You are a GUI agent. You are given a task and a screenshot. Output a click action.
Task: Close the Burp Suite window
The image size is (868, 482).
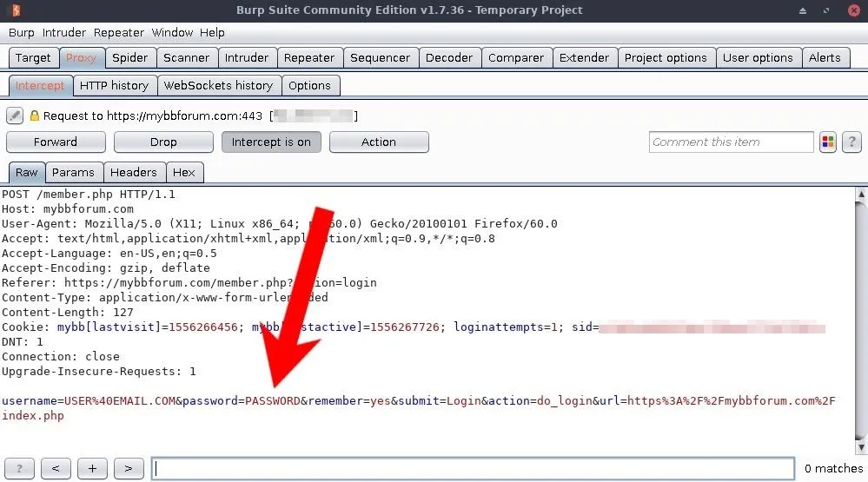(854, 10)
